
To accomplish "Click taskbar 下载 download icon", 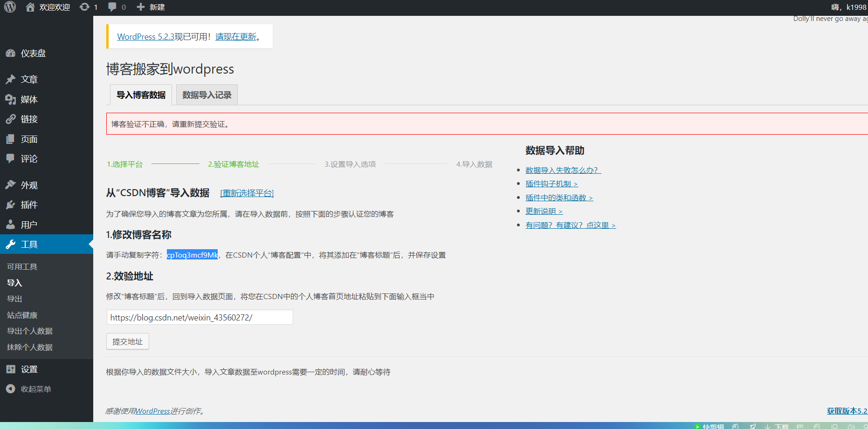I will click(777, 426).
